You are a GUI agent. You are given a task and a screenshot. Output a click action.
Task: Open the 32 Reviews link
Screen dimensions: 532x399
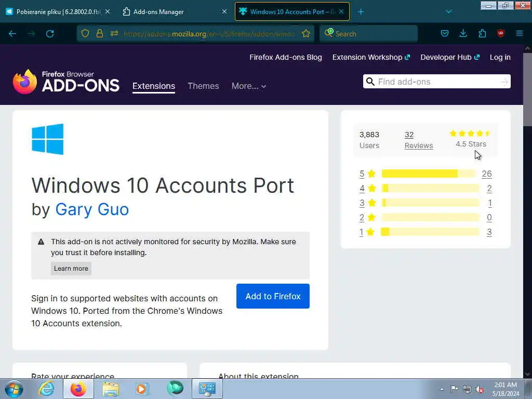coord(419,140)
